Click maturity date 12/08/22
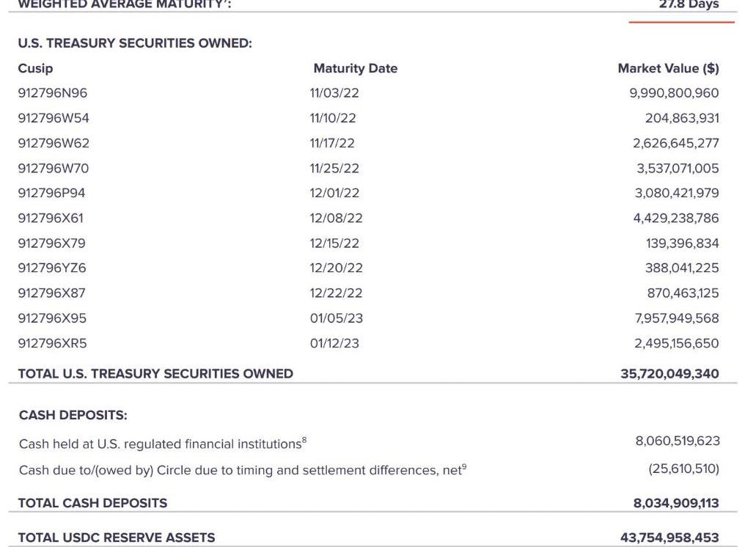 point(336,218)
